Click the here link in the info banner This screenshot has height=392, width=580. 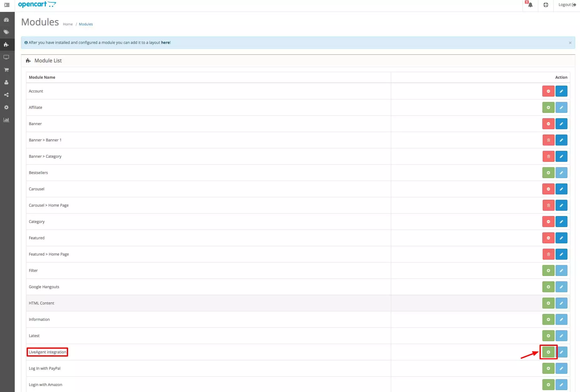(x=165, y=42)
